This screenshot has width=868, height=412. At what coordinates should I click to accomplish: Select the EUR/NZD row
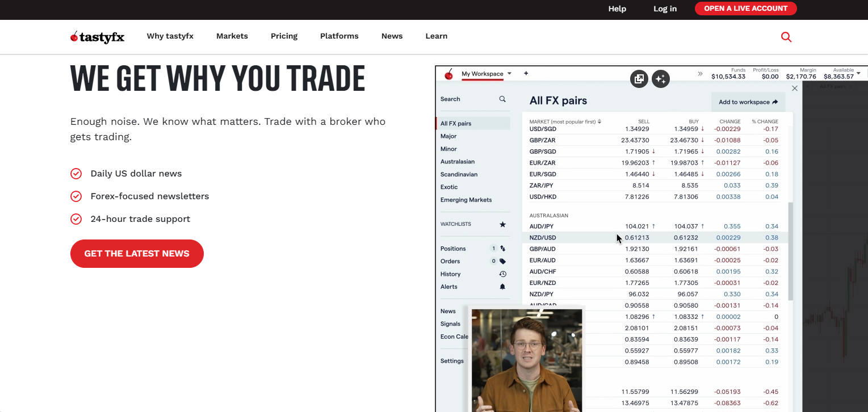click(654, 283)
